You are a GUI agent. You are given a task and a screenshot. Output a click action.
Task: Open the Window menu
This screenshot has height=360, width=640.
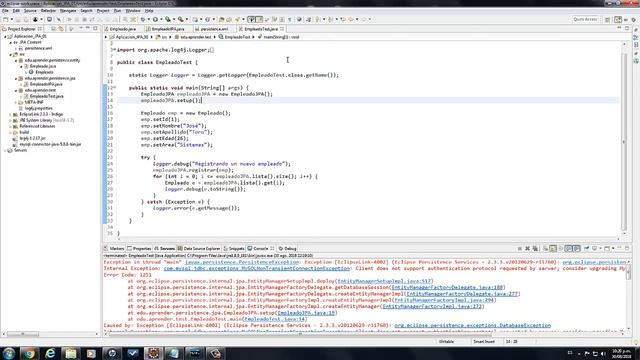pyautogui.click(x=133, y=11)
